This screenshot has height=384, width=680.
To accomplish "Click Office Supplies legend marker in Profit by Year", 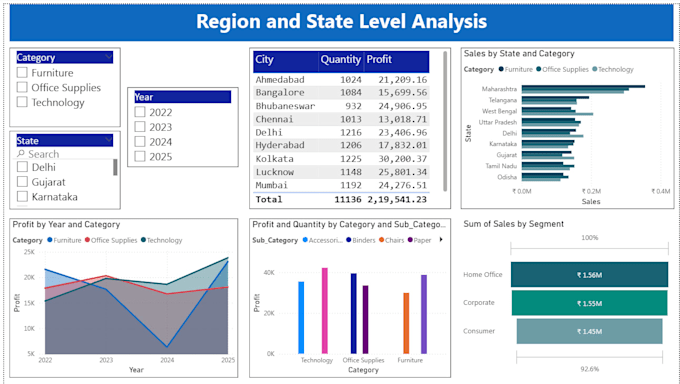I will point(87,240).
